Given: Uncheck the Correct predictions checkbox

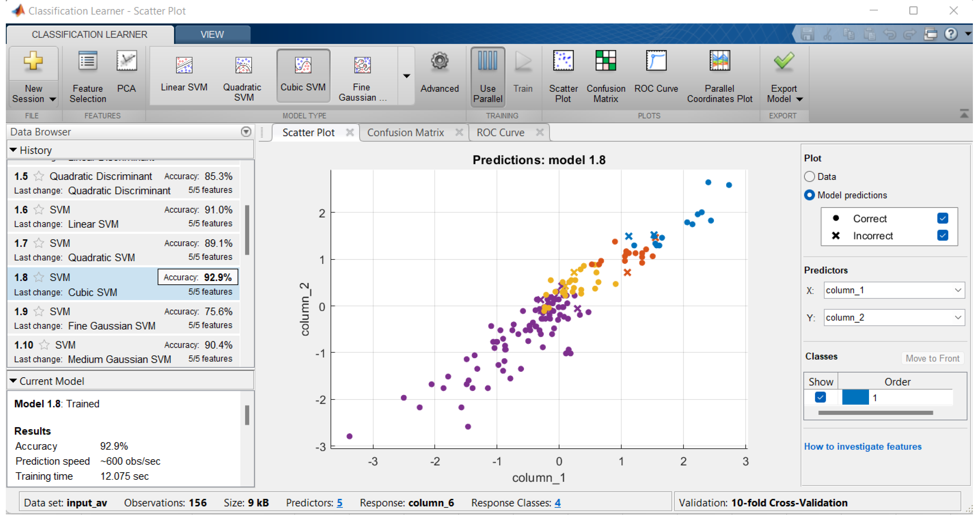Looking at the screenshot, I should click(x=942, y=218).
